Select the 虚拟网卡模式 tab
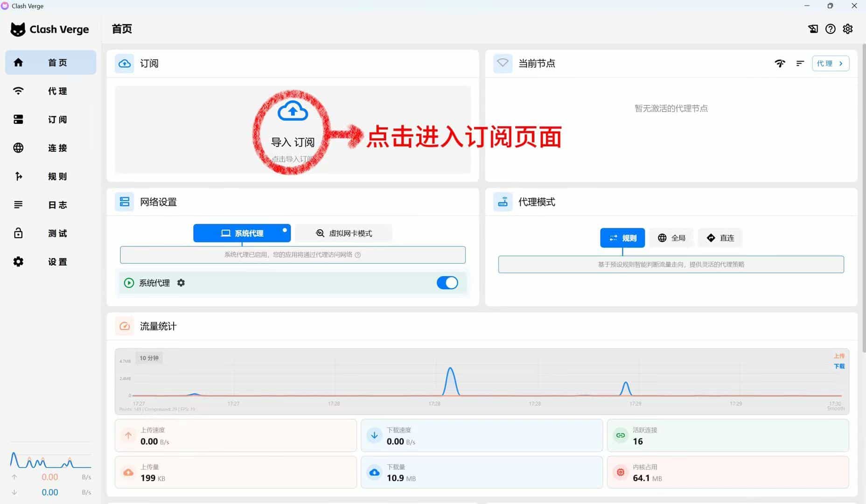The image size is (866, 504). point(343,233)
